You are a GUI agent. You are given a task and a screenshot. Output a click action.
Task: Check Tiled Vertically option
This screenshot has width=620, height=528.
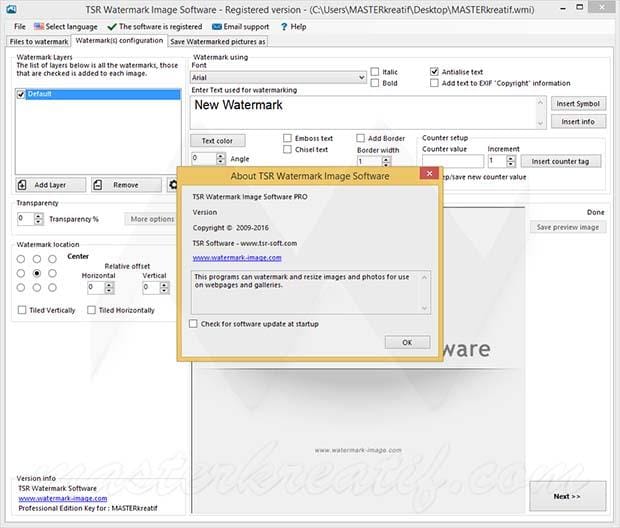click(22, 310)
